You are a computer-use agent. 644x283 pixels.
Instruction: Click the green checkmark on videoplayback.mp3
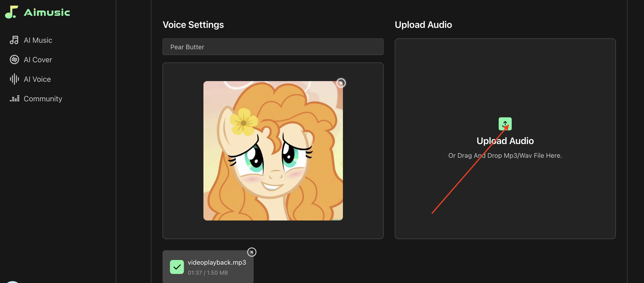[177, 267]
